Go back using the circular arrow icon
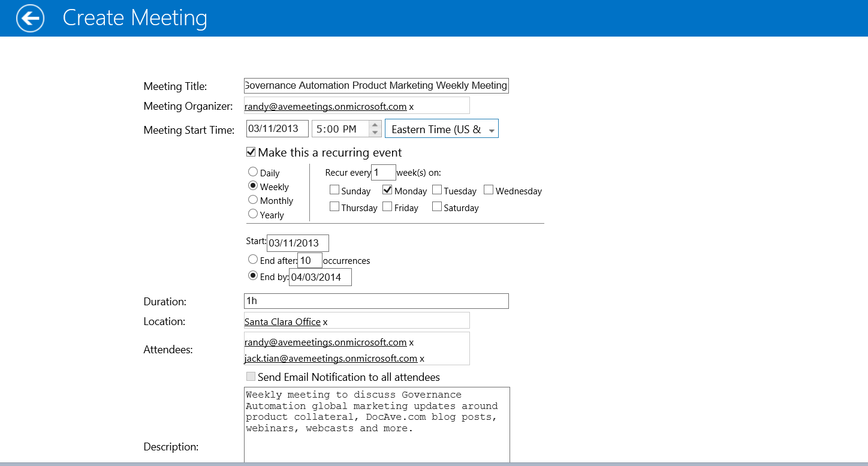The image size is (868, 466). click(x=30, y=18)
